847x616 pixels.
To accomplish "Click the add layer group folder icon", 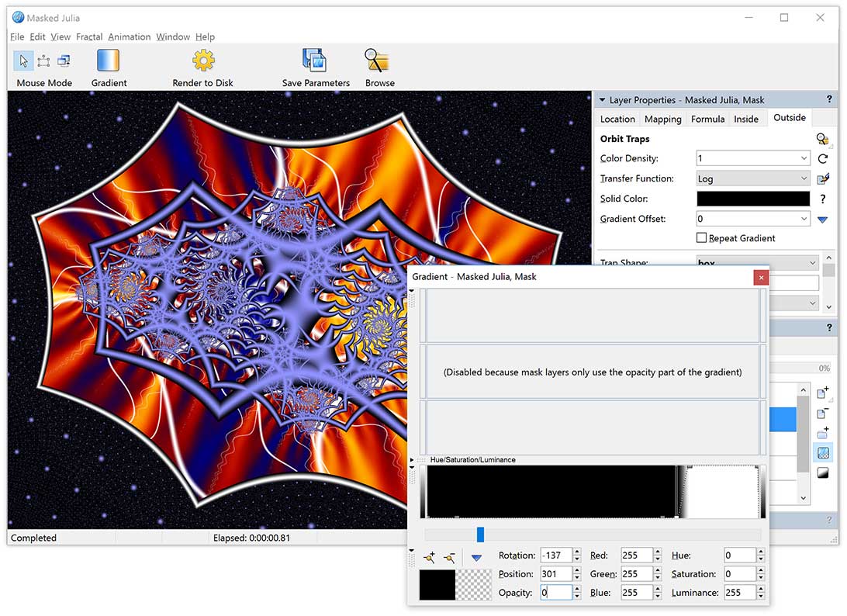I will [x=823, y=432].
